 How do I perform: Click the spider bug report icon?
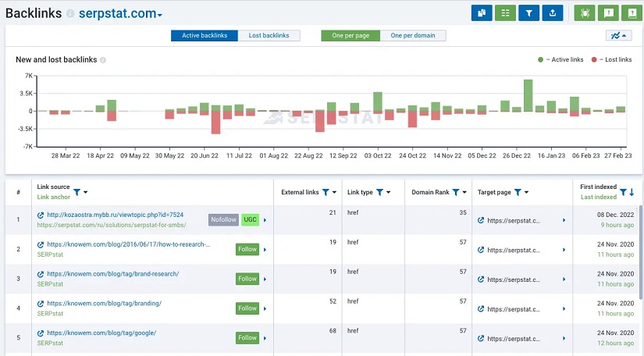pyautogui.click(x=584, y=13)
